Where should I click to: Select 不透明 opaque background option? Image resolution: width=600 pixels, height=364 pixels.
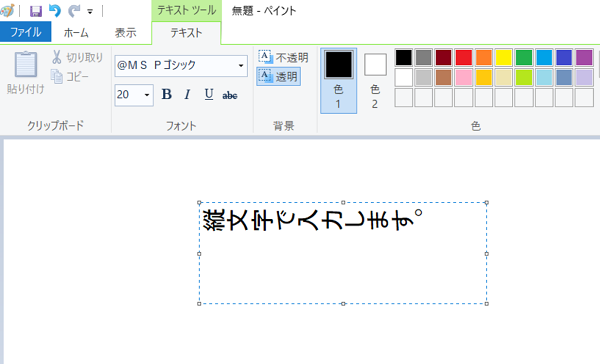tap(284, 57)
